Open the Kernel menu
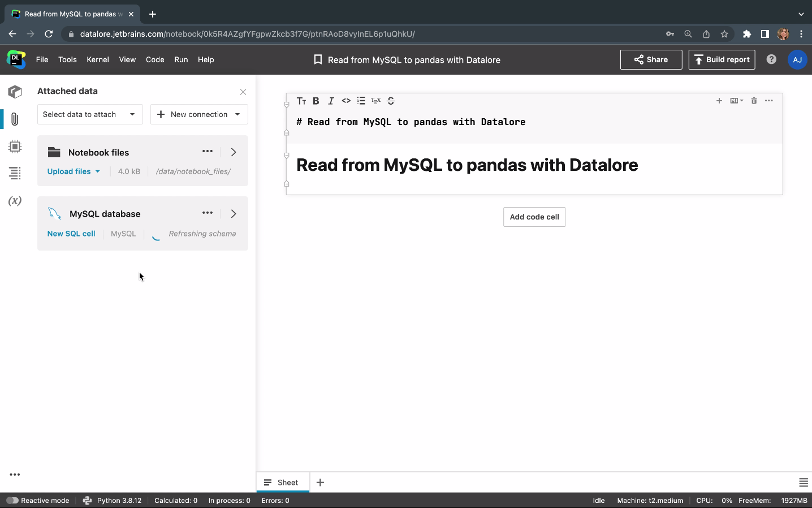 pos(97,59)
